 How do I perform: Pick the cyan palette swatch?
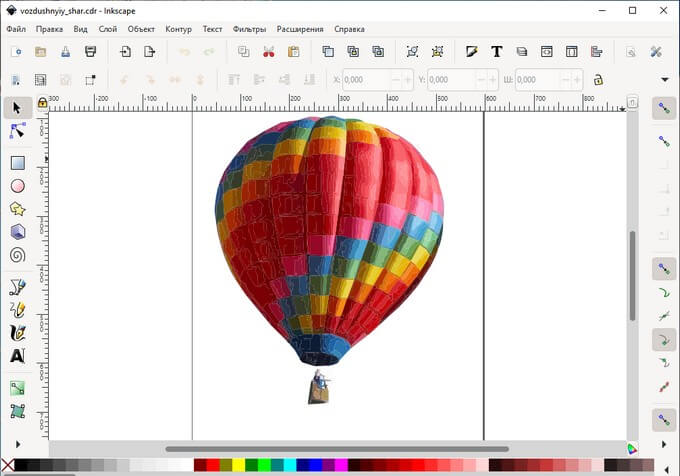(x=290, y=465)
